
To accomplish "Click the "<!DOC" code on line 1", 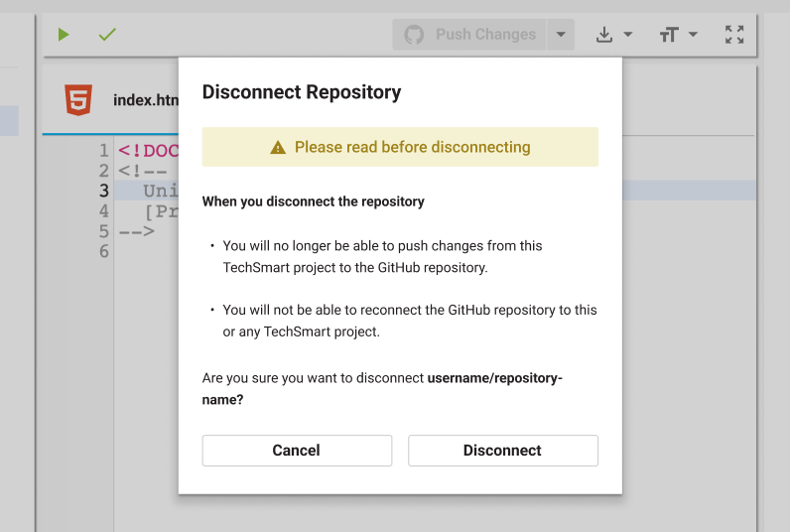I will coord(148,151).
